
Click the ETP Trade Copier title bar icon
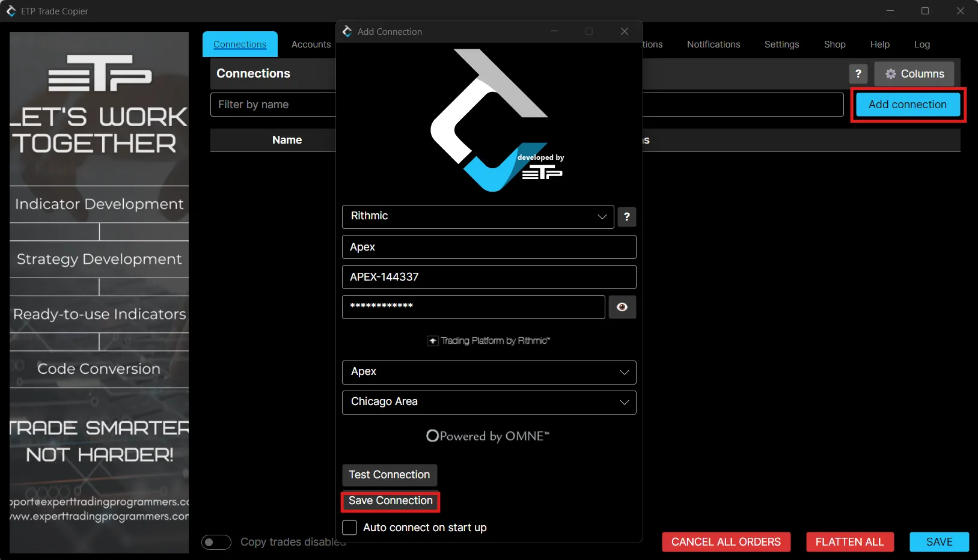[x=11, y=11]
